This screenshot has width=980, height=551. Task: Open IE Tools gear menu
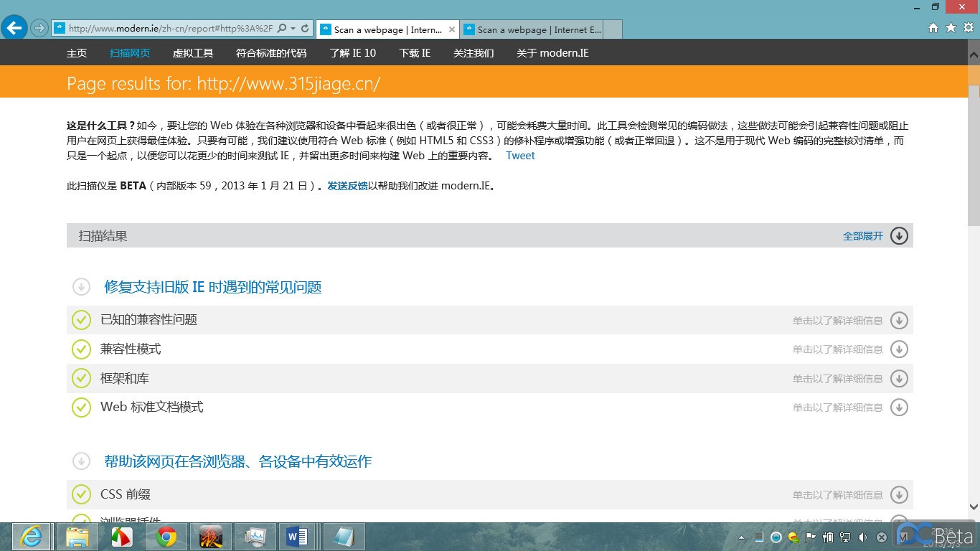click(968, 28)
